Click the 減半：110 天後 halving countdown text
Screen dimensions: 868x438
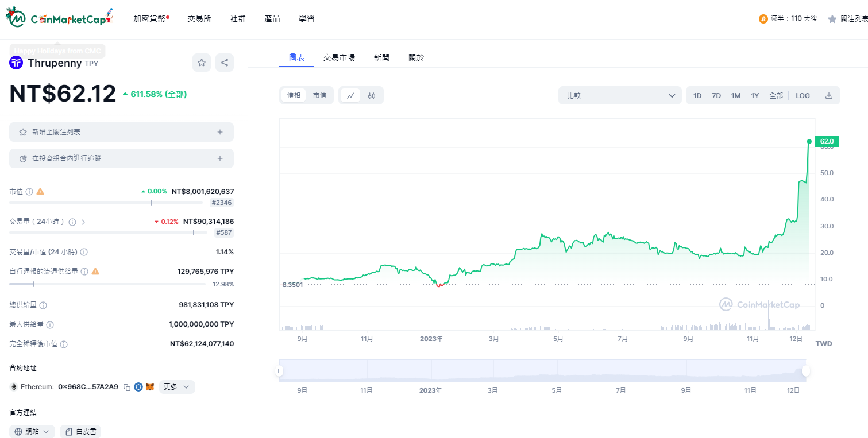(x=794, y=18)
